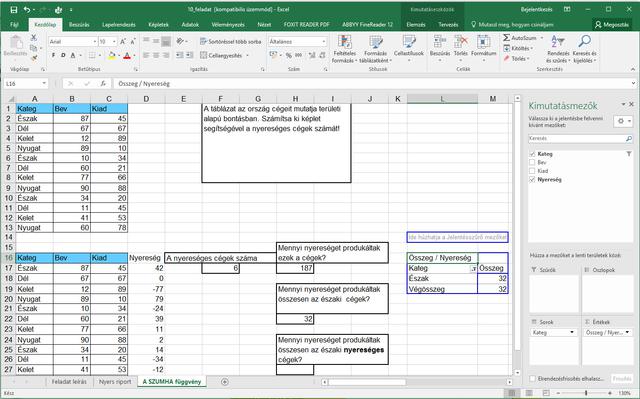Image resolution: width=640 pixels, height=399 pixels.
Task: Open the Nyers riport sheet tab
Action: pos(115,382)
